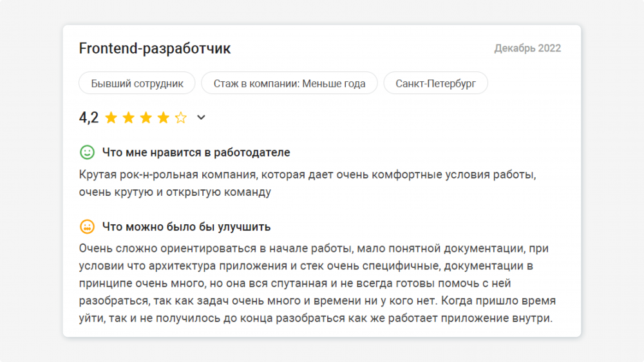This screenshot has height=362, width=644.
Task: Click the 'Санкт-Петербург' location tag
Action: (x=435, y=83)
